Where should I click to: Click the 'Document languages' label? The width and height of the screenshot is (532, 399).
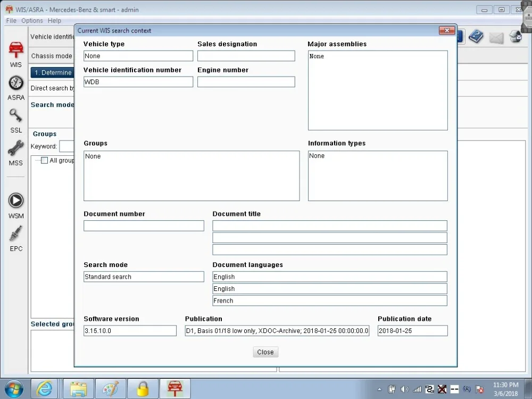coord(248,265)
